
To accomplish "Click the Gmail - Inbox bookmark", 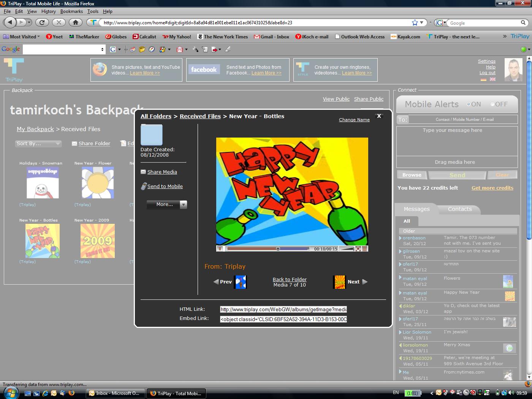I will click(x=272, y=37).
